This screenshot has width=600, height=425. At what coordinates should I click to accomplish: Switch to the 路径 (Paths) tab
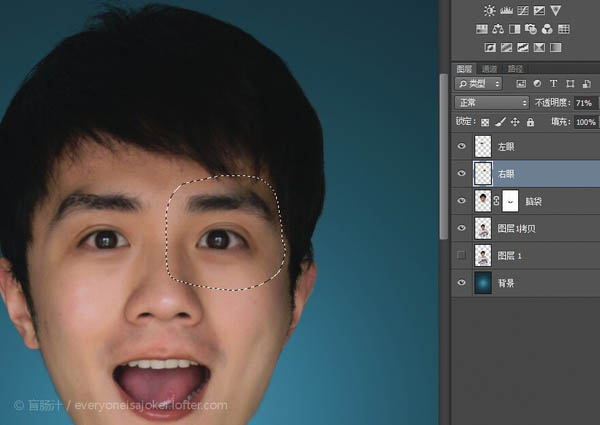[514, 69]
